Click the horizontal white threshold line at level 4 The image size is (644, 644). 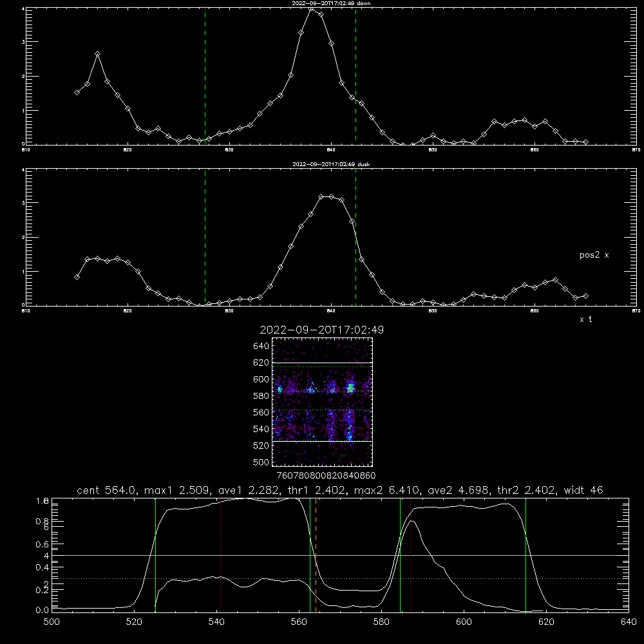pyautogui.click(x=340, y=555)
